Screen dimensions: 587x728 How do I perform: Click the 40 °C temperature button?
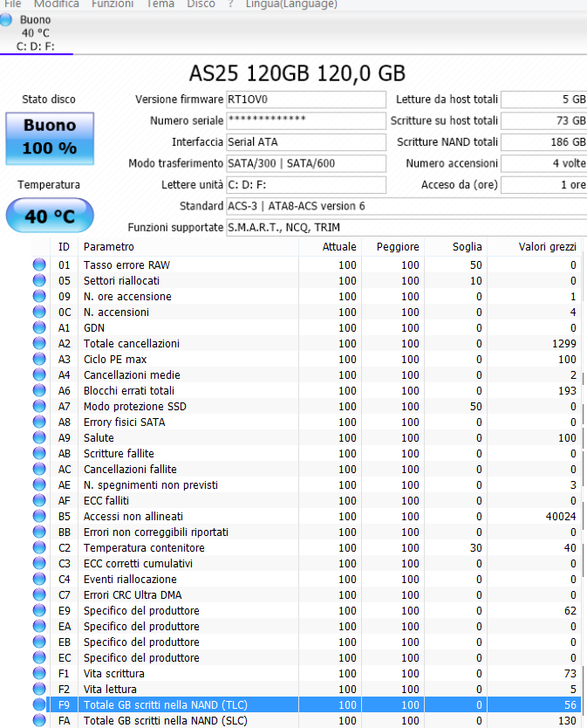coord(50,216)
